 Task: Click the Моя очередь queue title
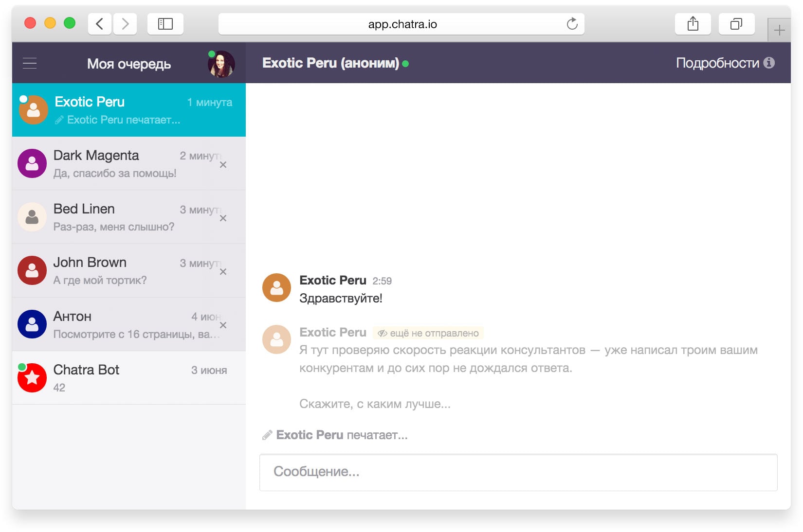click(x=129, y=64)
